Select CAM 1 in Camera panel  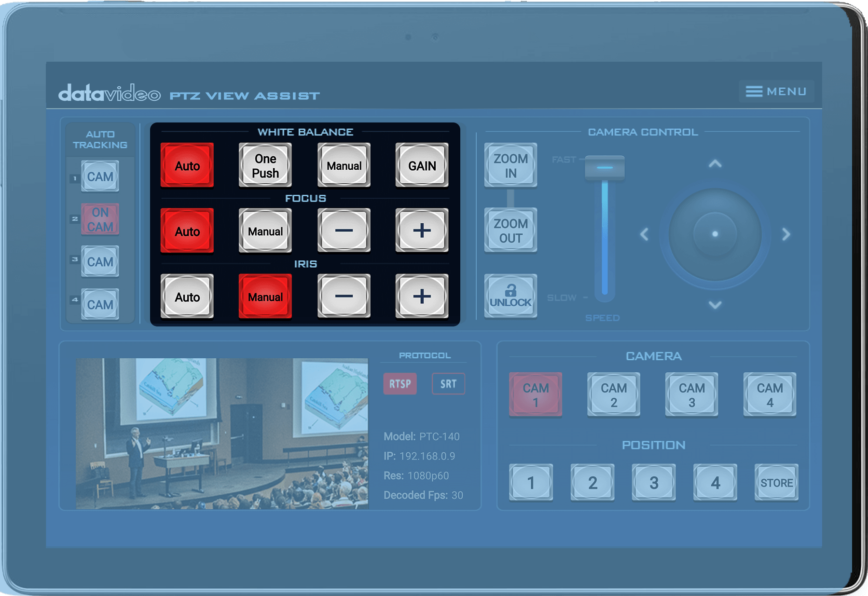[536, 394]
